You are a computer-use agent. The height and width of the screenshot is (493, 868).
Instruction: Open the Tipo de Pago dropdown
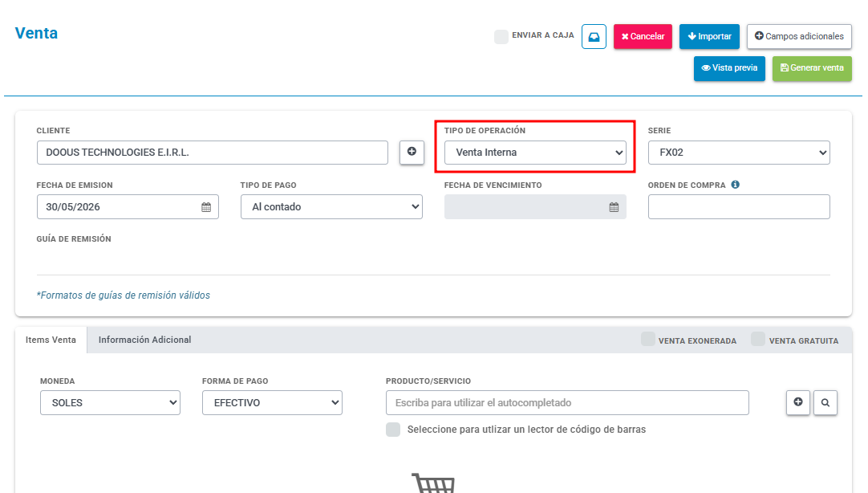coord(331,206)
